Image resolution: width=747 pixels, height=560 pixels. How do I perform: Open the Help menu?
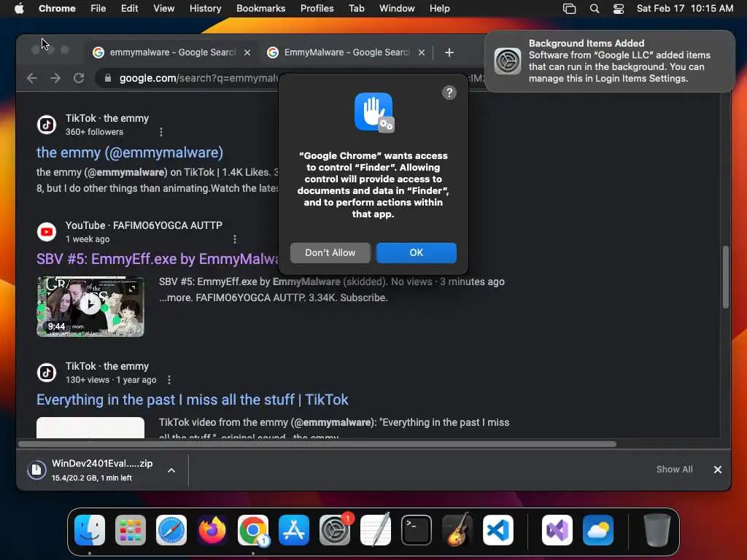[x=439, y=9]
